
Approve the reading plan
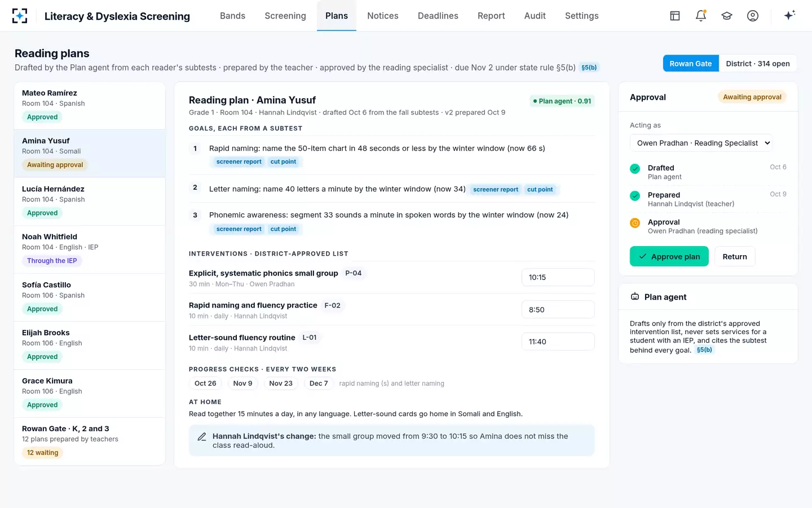669,256
